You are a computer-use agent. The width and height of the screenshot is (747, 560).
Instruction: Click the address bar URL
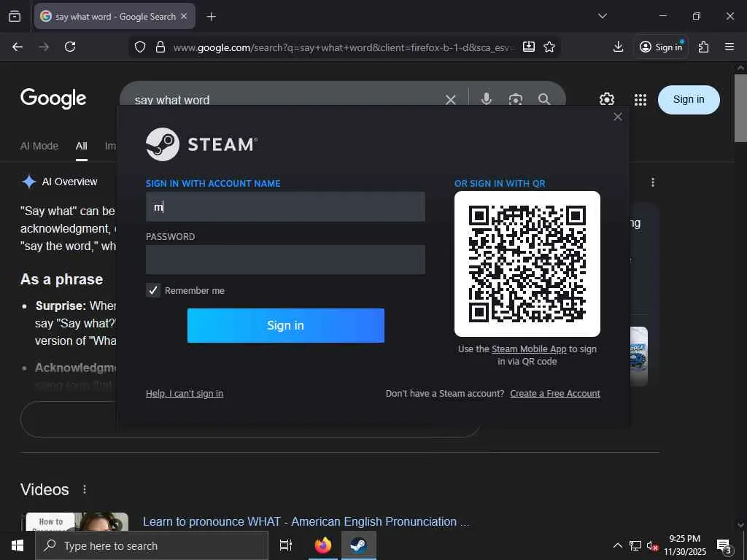344,47
